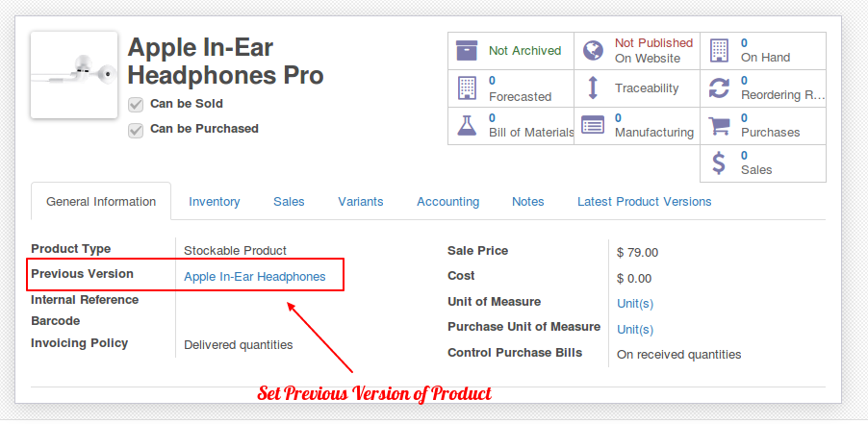
Task: Click the Manufacturing list icon
Action: click(x=593, y=126)
